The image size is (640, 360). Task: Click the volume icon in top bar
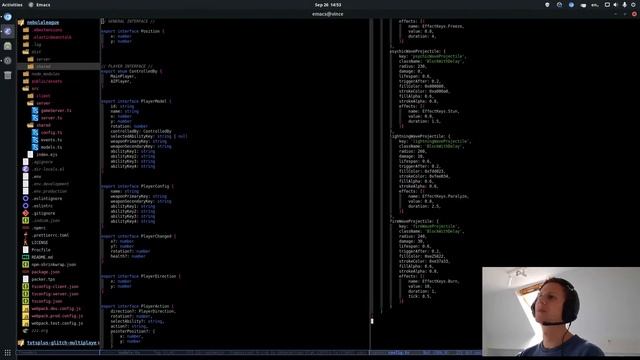tap(616, 5)
